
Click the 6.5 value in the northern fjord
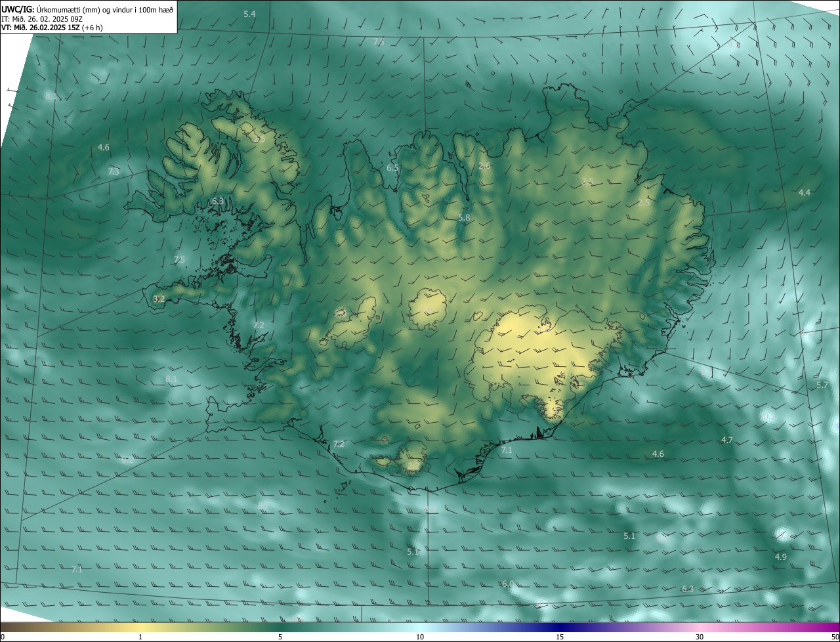pyautogui.click(x=392, y=168)
